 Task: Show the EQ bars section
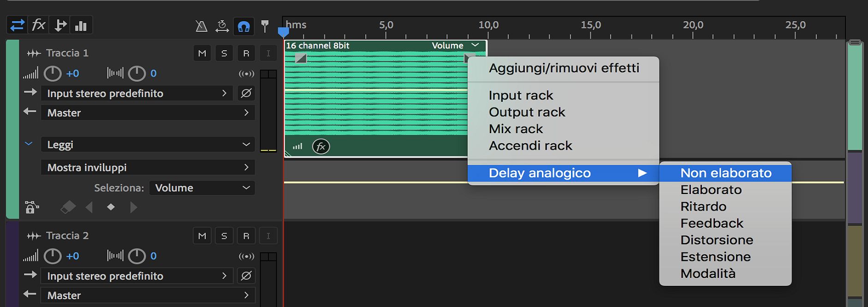click(81, 25)
